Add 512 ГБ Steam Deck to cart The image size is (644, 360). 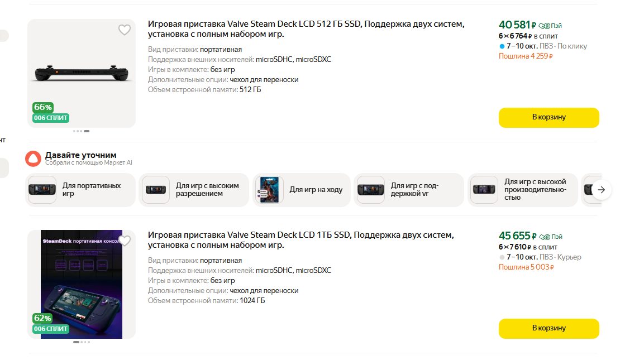click(548, 117)
